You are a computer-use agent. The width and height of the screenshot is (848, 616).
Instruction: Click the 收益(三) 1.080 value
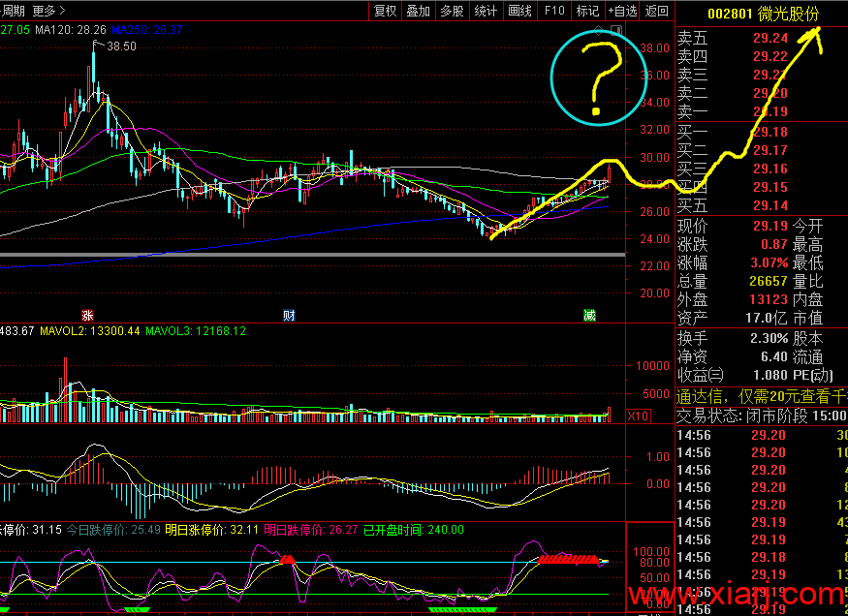click(770, 375)
